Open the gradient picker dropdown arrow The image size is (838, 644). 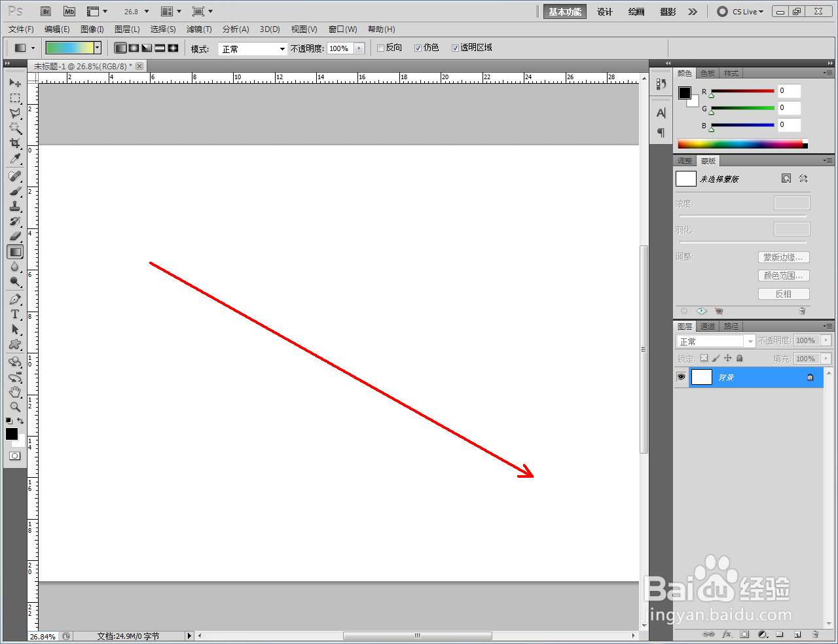coord(98,48)
